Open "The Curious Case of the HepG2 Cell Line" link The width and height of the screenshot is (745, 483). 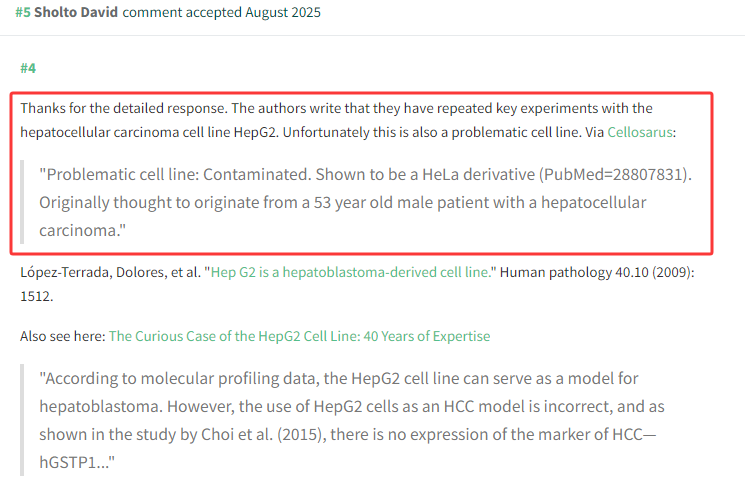tap(299, 336)
